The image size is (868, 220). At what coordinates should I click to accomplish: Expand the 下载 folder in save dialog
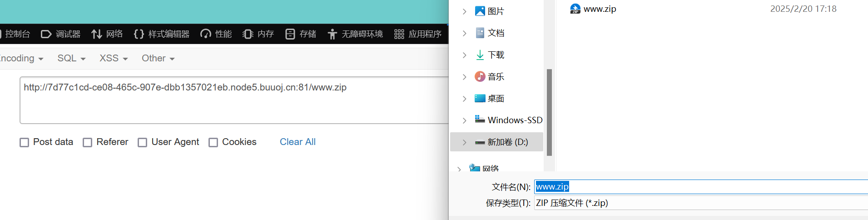point(464,55)
